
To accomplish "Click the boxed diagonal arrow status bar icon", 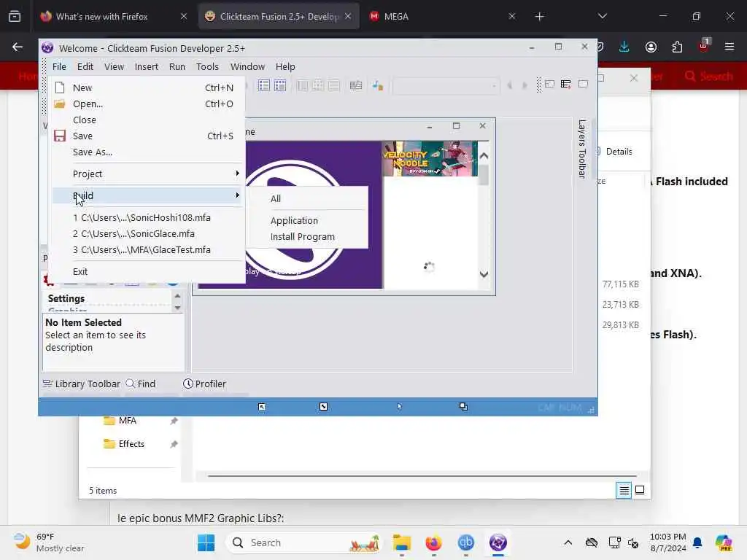I will tap(323, 407).
